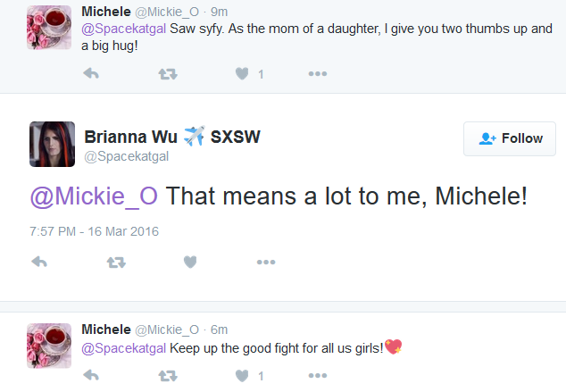Like Brianna Wu's tweet to Michele

tap(190, 262)
